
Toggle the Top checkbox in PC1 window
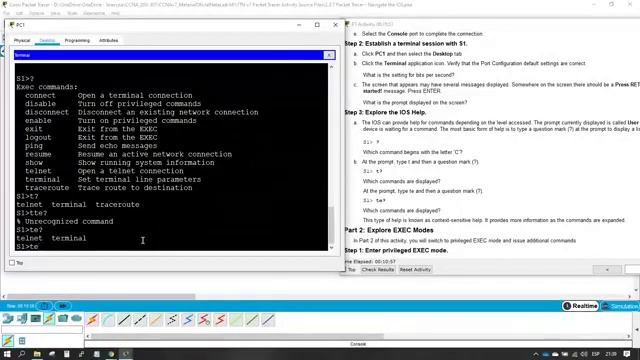[12, 263]
